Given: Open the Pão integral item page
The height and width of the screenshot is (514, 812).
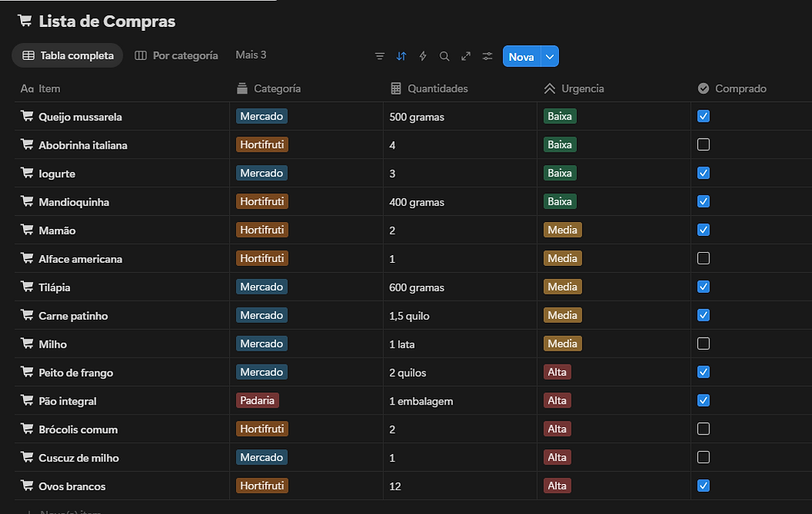Looking at the screenshot, I should (67, 401).
